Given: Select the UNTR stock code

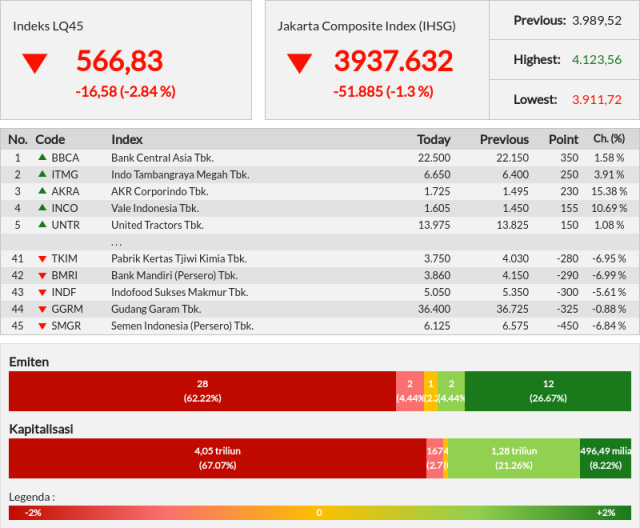Looking at the screenshot, I should click(x=66, y=225).
